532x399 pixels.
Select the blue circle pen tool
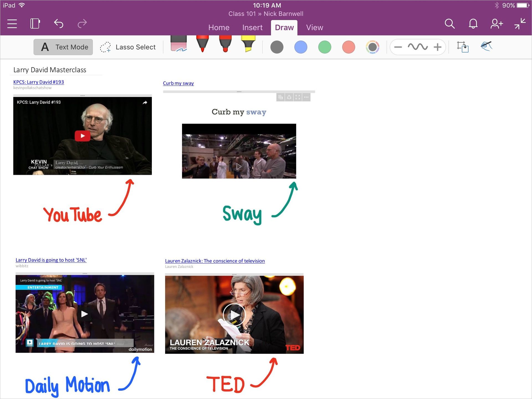pyautogui.click(x=301, y=47)
